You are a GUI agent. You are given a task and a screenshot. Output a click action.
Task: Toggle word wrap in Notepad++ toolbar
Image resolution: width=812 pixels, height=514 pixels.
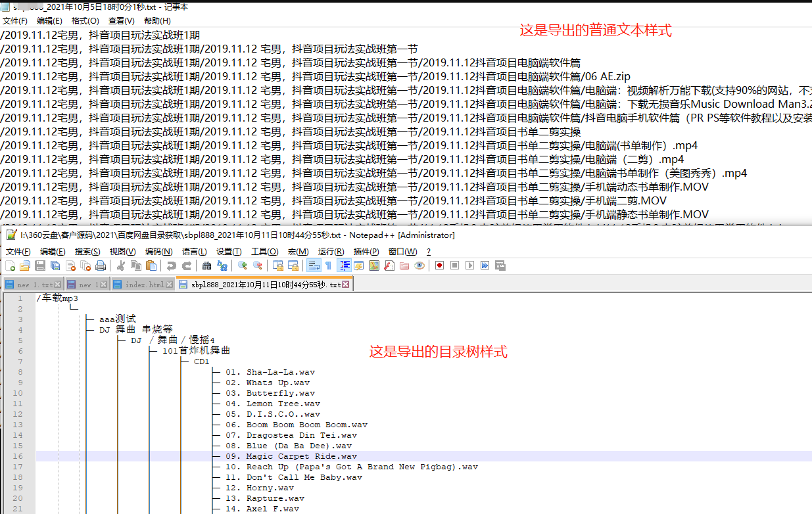[x=313, y=266]
